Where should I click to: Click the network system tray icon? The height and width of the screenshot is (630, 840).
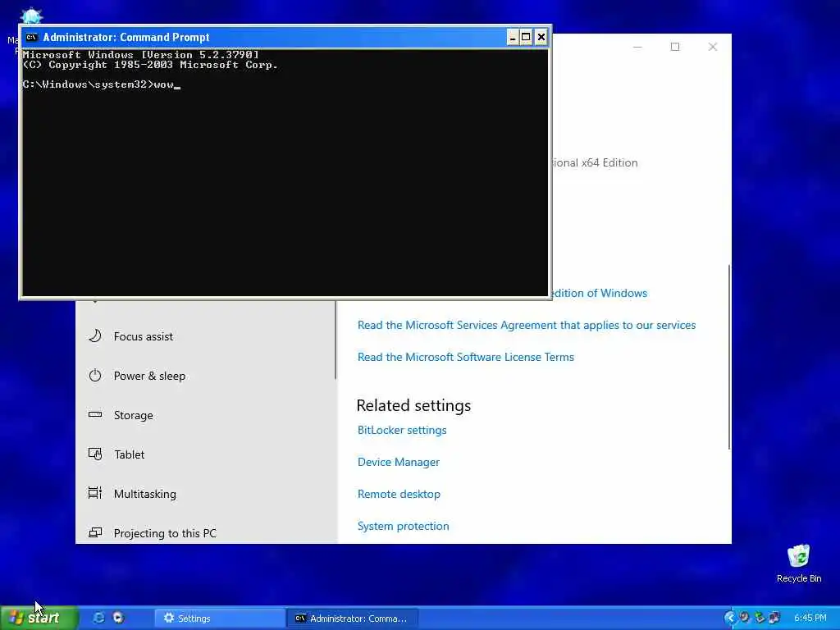click(x=774, y=618)
